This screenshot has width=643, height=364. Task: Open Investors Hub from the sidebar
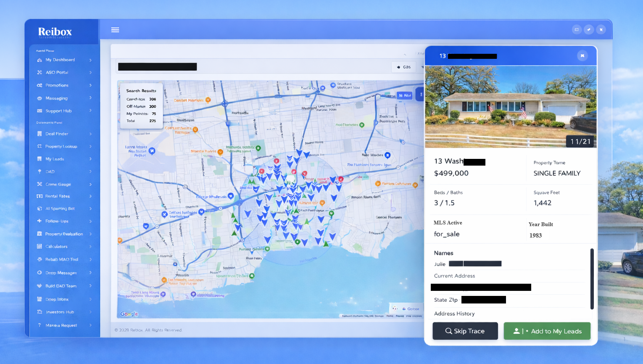pyautogui.click(x=64, y=312)
